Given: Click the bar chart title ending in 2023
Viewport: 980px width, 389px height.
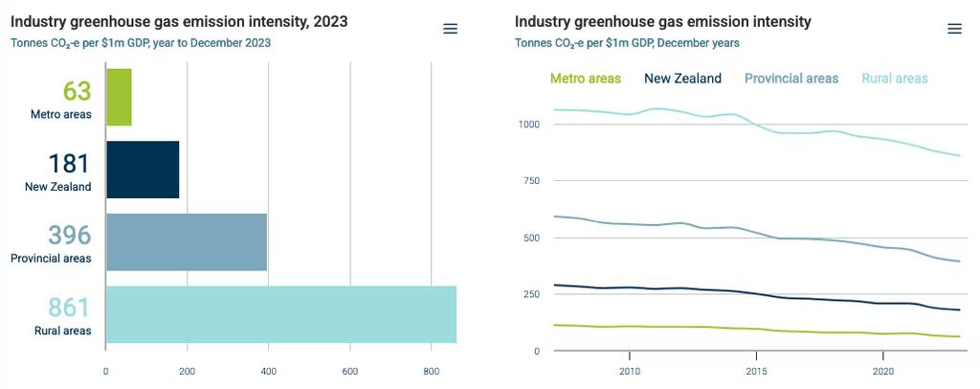Looking at the screenshot, I should (179, 22).
